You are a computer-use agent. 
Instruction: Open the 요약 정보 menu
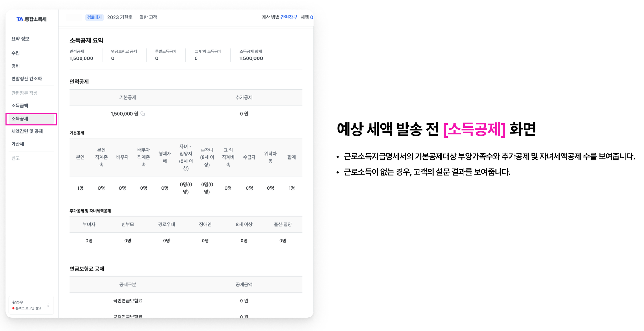(x=20, y=39)
